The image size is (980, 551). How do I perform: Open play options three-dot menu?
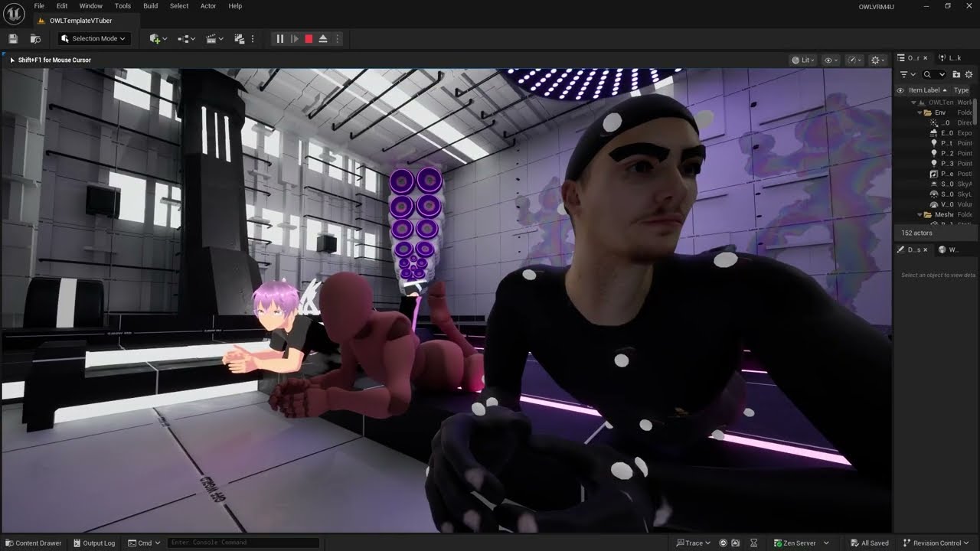click(x=337, y=38)
